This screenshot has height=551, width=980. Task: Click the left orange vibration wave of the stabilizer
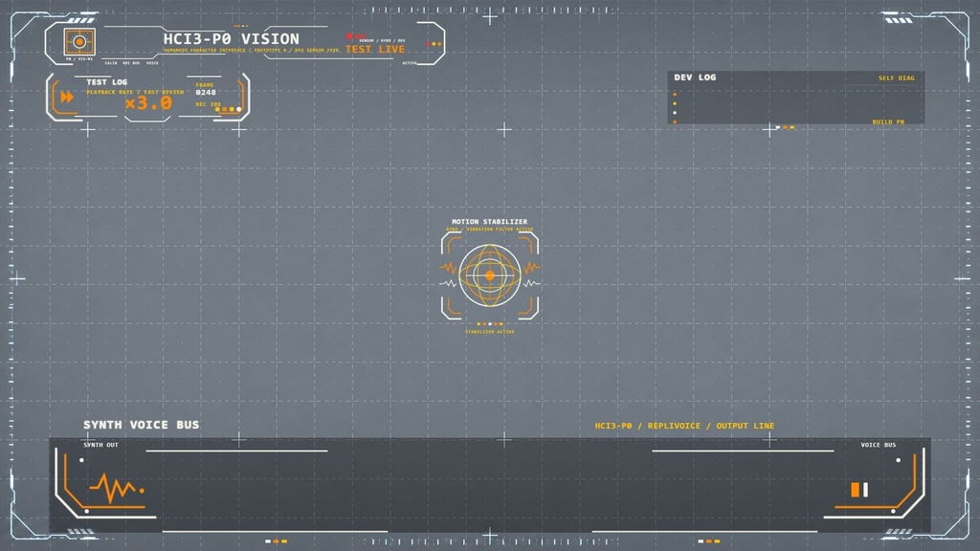(448, 268)
